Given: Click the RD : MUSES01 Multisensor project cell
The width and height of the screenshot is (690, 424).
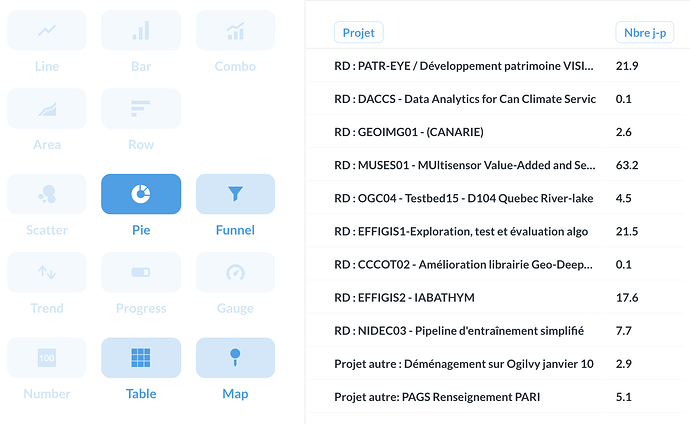Looking at the screenshot, I should pyautogui.click(x=465, y=165).
